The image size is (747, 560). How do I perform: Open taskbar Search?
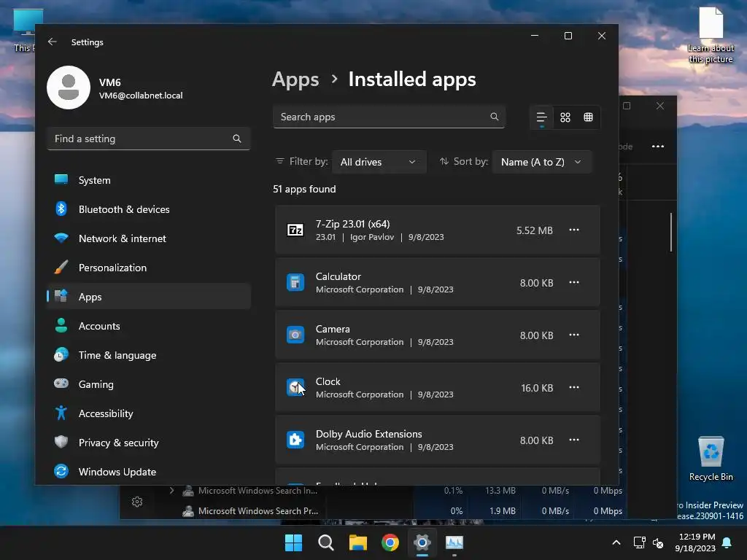click(326, 542)
